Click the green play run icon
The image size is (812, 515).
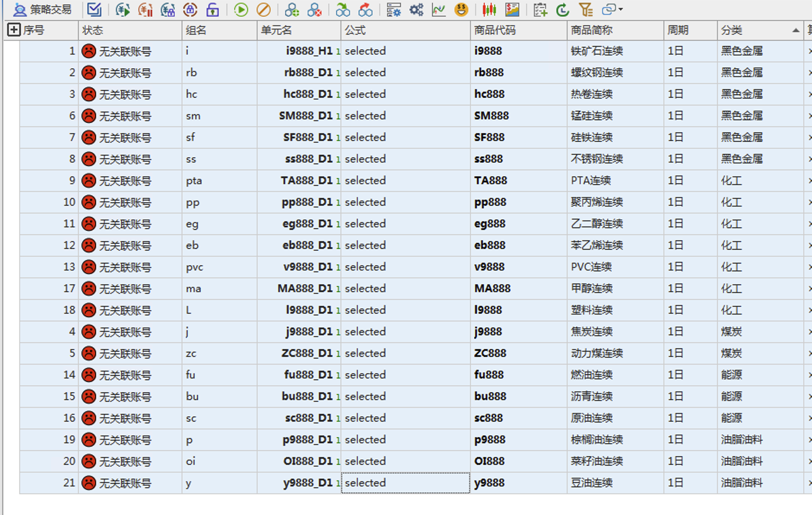241,9
